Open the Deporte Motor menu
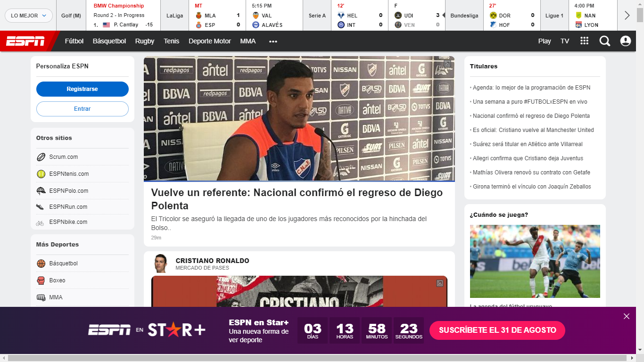This screenshot has height=362, width=644. coord(209,41)
